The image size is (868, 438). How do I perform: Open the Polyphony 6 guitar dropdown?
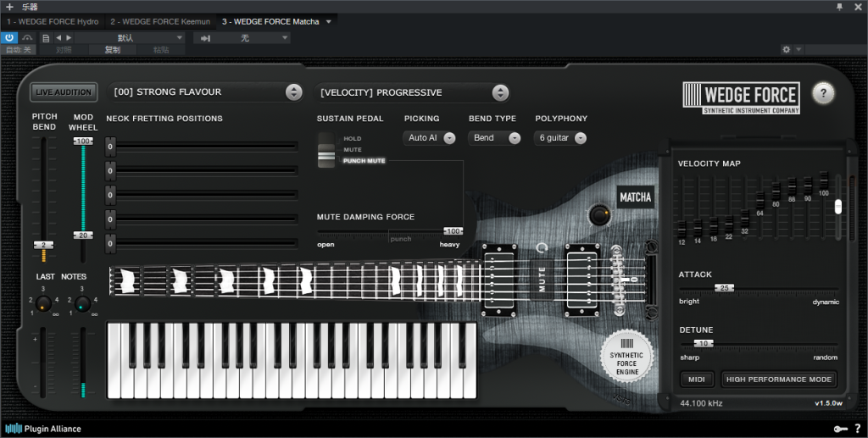pos(560,138)
